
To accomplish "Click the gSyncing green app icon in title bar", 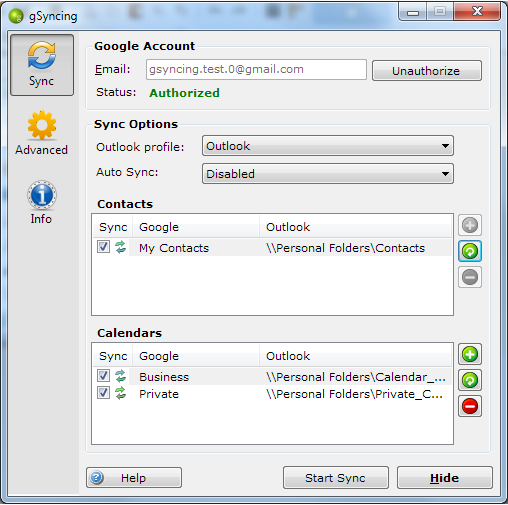I will (16, 16).
